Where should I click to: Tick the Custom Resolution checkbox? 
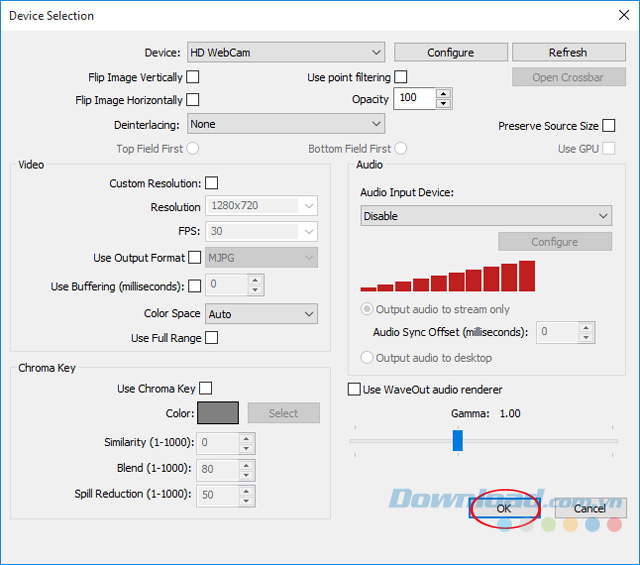point(211,183)
